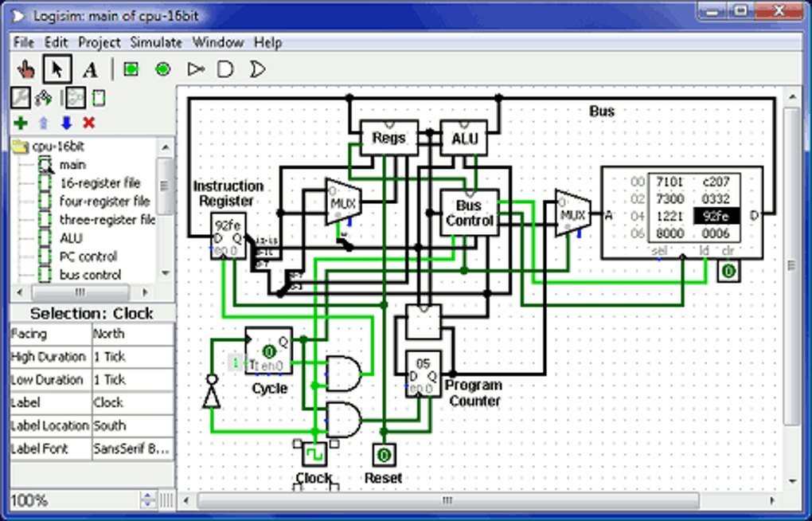Pick the round output pin tool
The width and height of the screenshot is (812, 521).
click(163, 69)
